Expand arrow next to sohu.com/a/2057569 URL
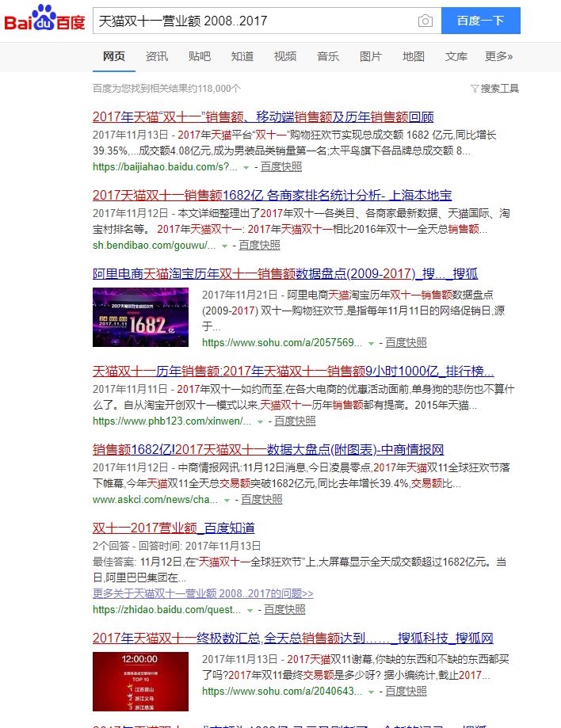Screen dimensions: 561x728 (x=371, y=344)
